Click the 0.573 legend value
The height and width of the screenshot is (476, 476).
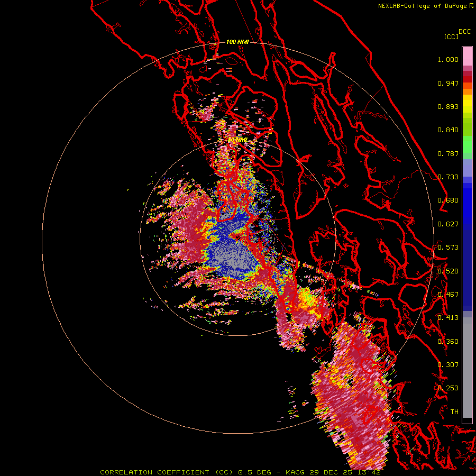pyautogui.click(x=448, y=248)
